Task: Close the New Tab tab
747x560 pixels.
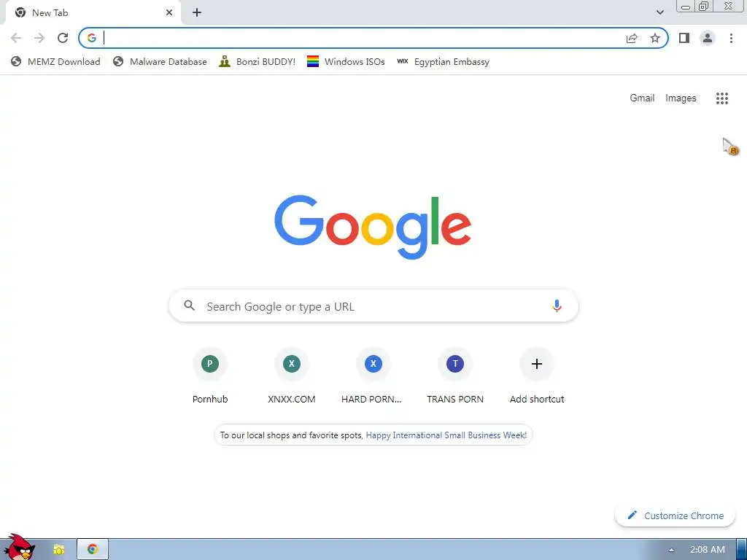Action: (x=169, y=13)
